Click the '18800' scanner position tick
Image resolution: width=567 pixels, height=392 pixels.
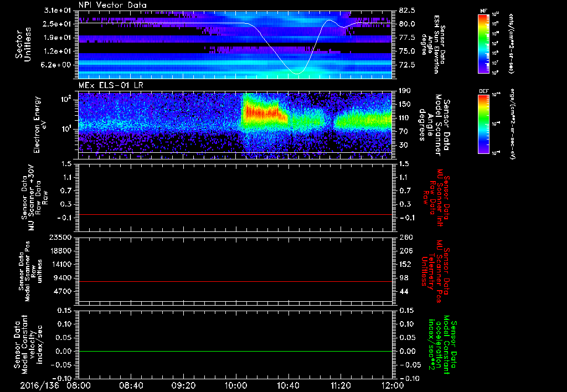coord(60,251)
